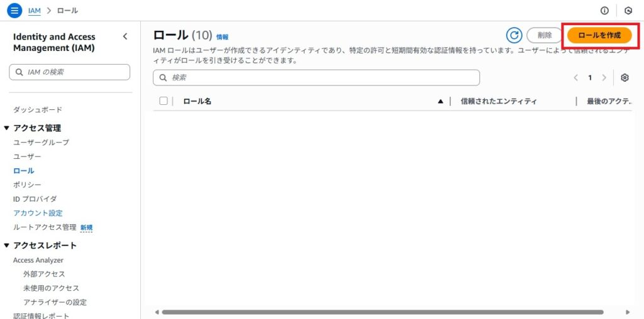This screenshot has height=319, width=644.
Task: Click the IAM breadcrumb link
Action: [x=35, y=11]
